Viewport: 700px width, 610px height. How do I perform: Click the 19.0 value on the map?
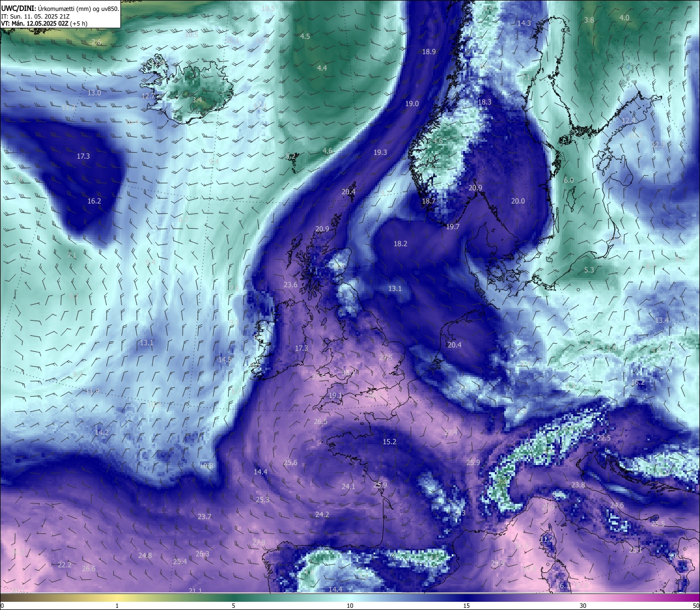pyautogui.click(x=412, y=104)
